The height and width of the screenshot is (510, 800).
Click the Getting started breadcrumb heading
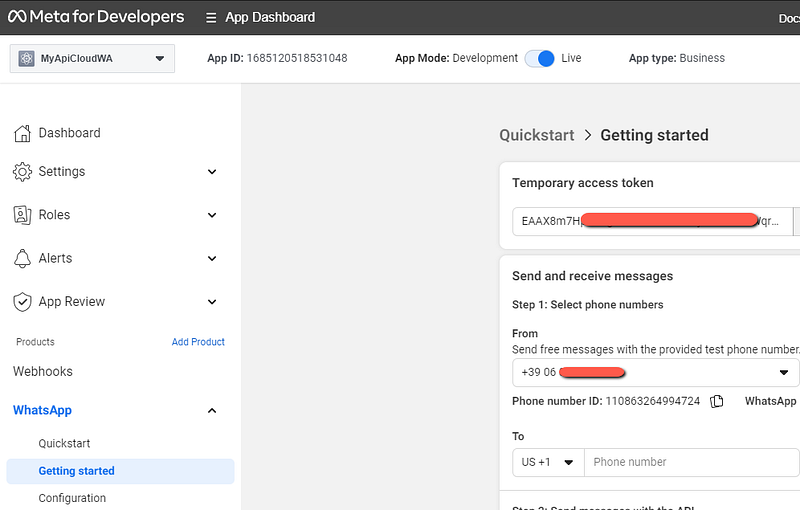coord(654,135)
